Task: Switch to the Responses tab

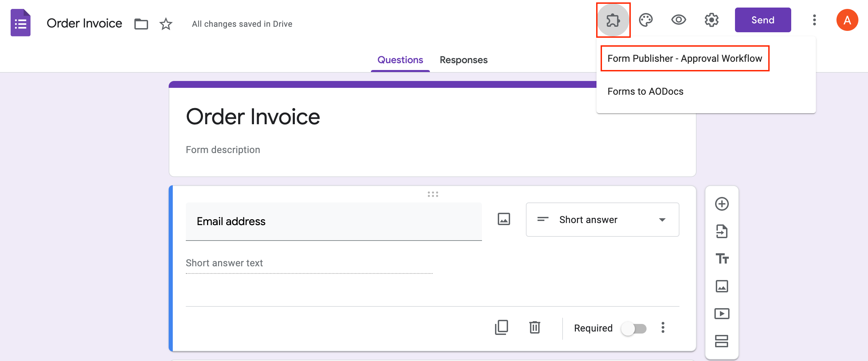Action: point(463,60)
